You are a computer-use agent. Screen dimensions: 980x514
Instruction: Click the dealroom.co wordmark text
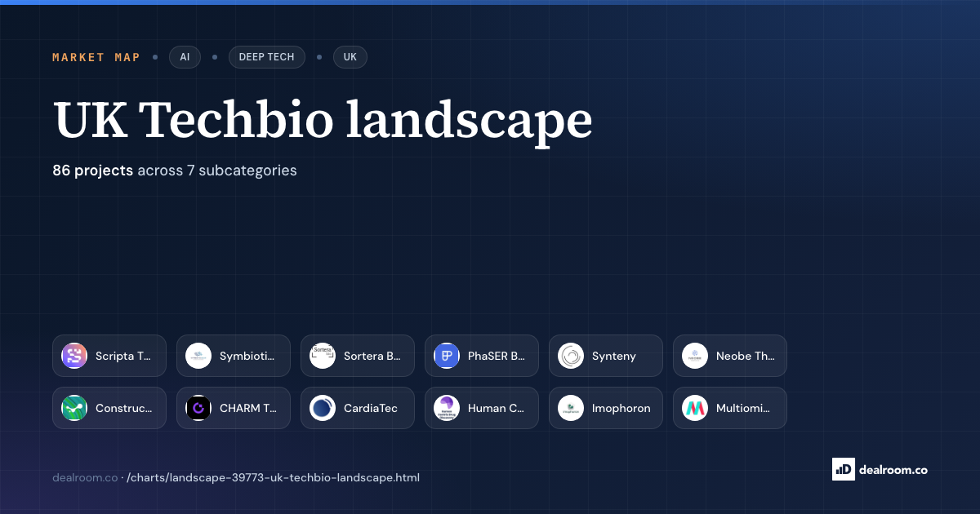pos(893,469)
